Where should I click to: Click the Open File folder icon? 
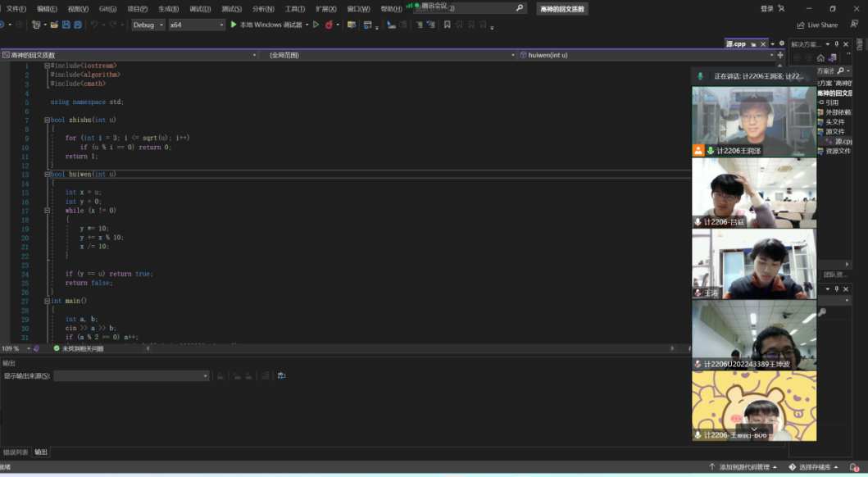point(54,25)
